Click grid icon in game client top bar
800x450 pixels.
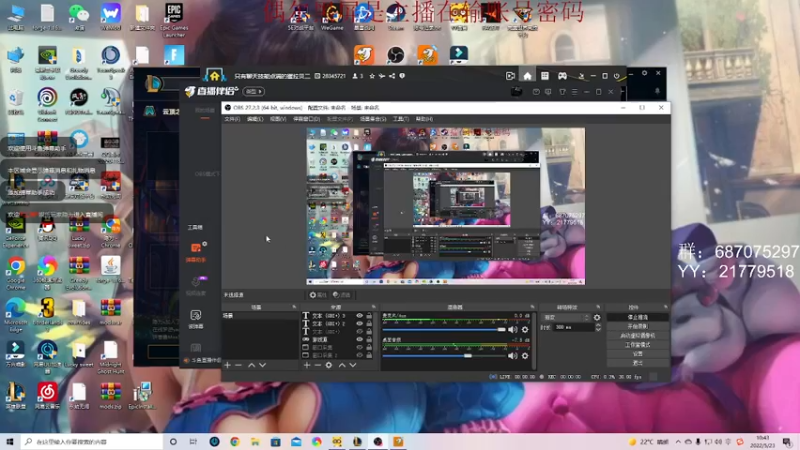tap(545, 76)
